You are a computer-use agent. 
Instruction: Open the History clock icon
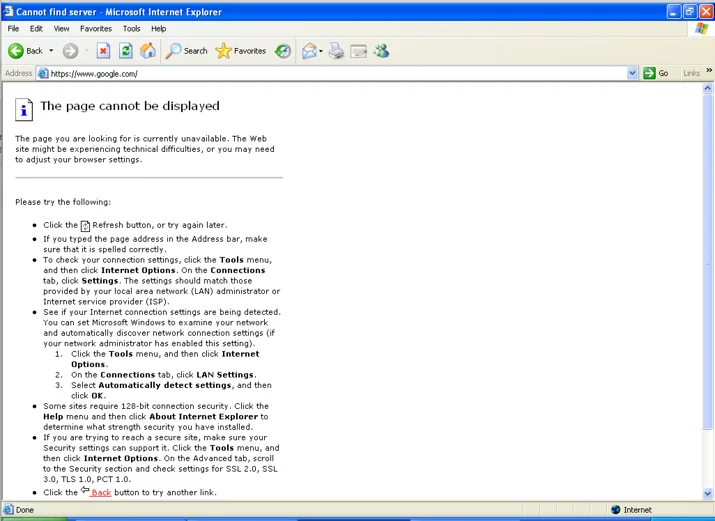283,51
